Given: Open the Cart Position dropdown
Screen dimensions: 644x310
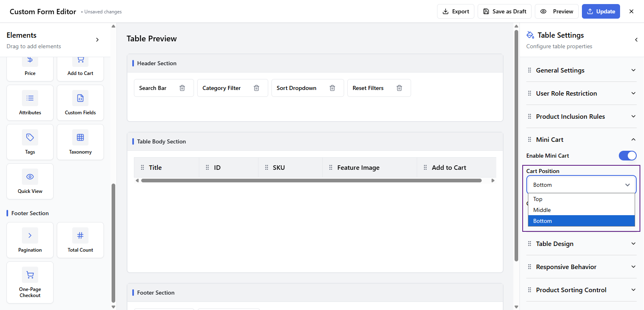Looking at the screenshot, I should click(581, 185).
